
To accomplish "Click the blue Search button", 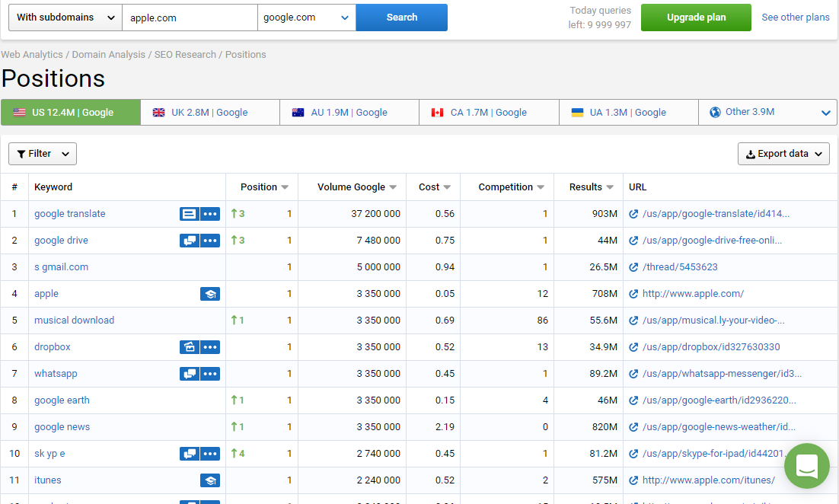I will point(402,18).
